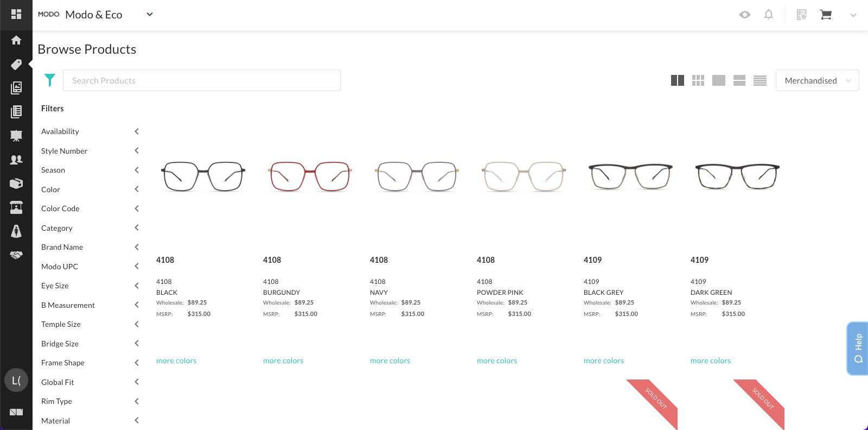
Task: Open the home icon in sidebar
Action: point(16,40)
